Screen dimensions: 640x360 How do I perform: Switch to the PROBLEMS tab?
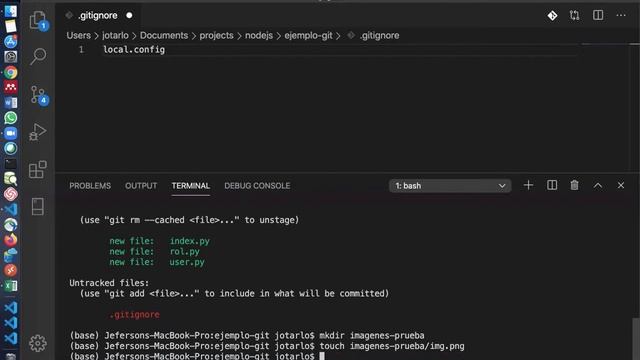[x=90, y=186]
